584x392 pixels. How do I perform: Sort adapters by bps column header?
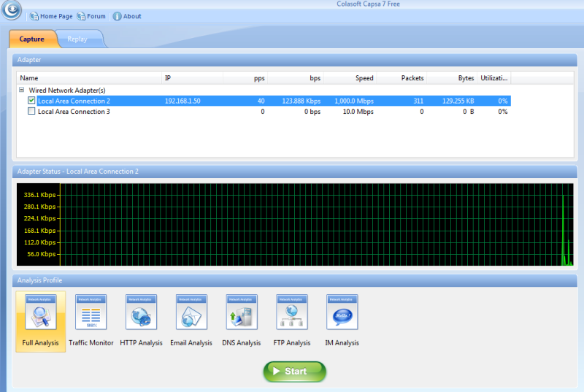pos(296,78)
